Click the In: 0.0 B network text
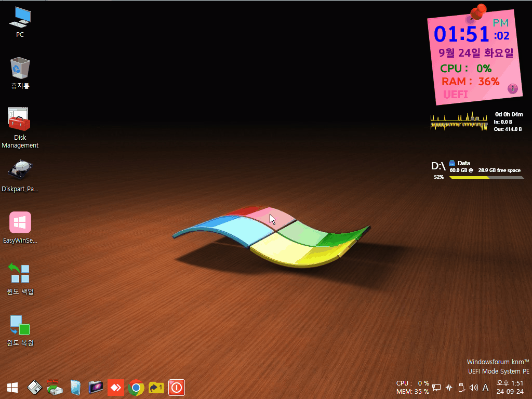Image resolution: width=532 pixels, height=399 pixels. pos(503,122)
